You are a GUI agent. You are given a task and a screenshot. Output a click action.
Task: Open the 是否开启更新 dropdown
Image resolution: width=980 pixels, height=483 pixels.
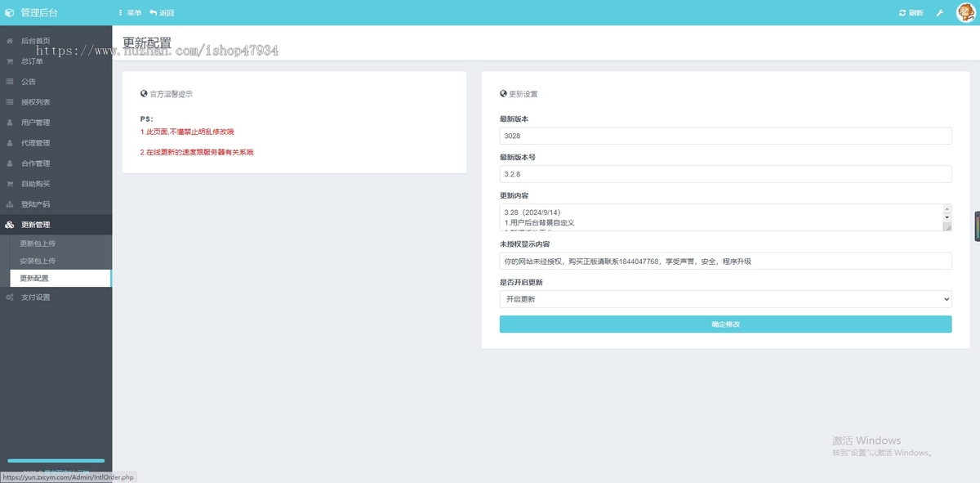[x=725, y=299]
